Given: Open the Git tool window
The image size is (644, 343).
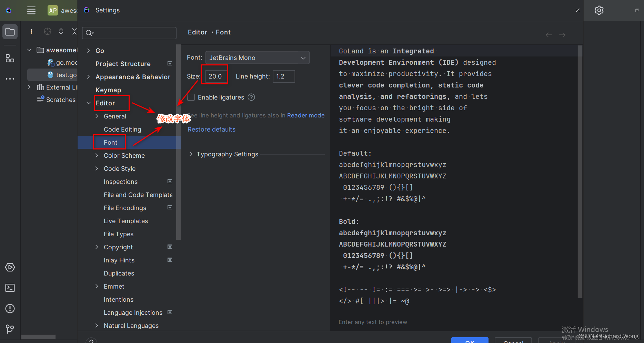Looking at the screenshot, I should (10, 329).
